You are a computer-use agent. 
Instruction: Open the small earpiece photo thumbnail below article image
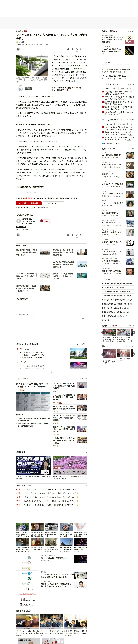pos(21,88)
